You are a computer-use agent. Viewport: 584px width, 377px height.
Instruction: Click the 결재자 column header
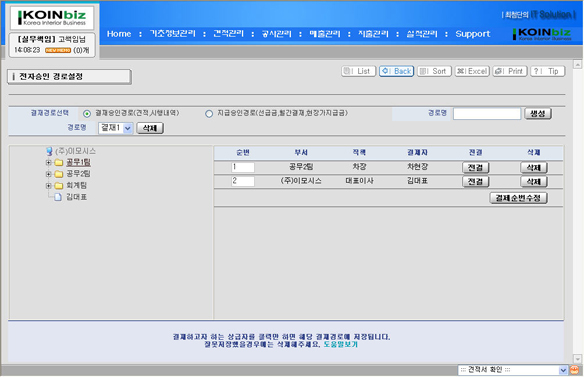pos(417,153)
